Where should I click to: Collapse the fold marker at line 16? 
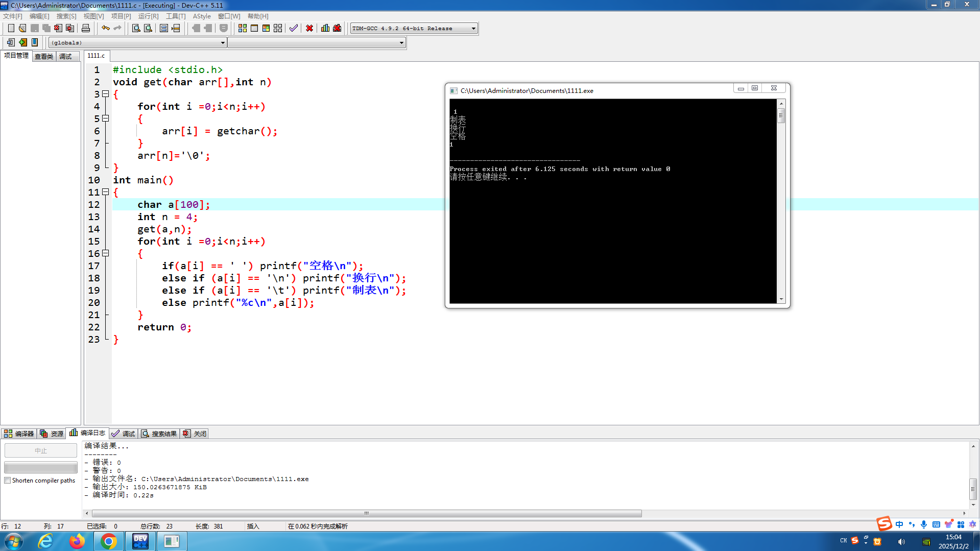pyautogui.click(x=106, y=253)
